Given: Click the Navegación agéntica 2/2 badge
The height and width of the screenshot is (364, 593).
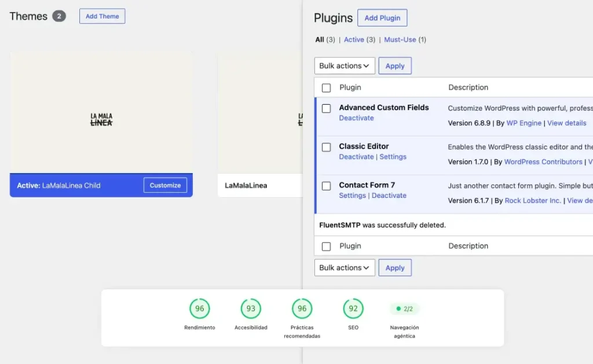Looking at the screenshot, I should (x=404, y=309).
